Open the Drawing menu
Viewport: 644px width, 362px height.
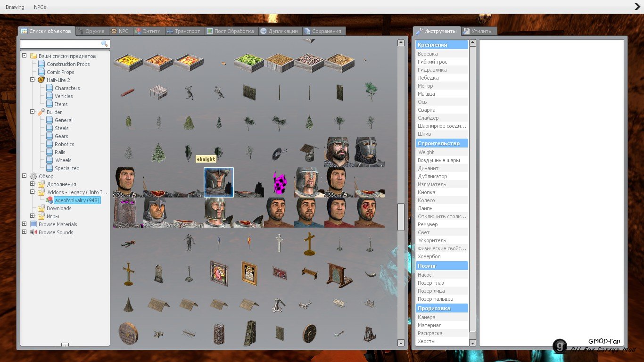15,7
